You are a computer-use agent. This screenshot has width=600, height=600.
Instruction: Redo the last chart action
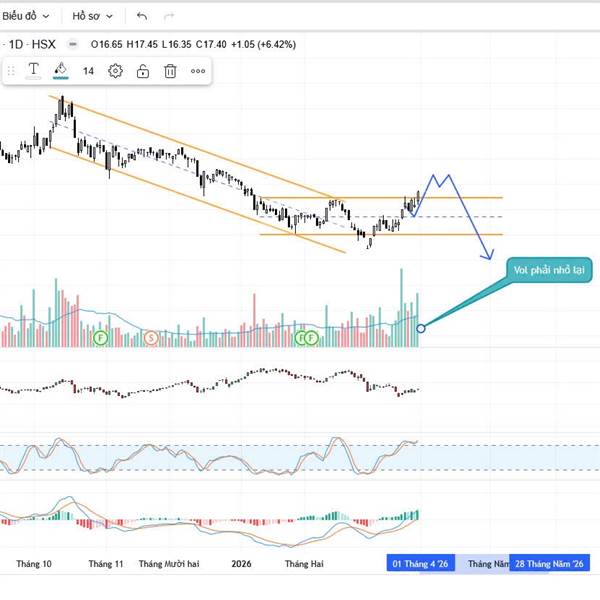[x=169, y=16]
